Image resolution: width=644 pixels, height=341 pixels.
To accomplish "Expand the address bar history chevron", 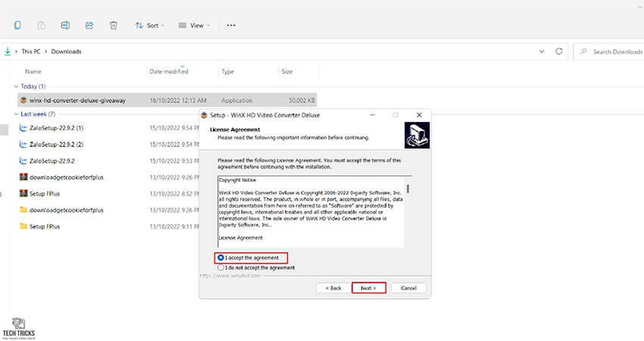I will (x=542, y=52).
